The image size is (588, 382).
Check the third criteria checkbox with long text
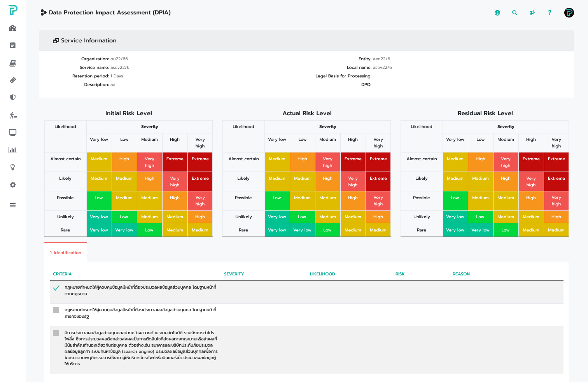point(56,333)
